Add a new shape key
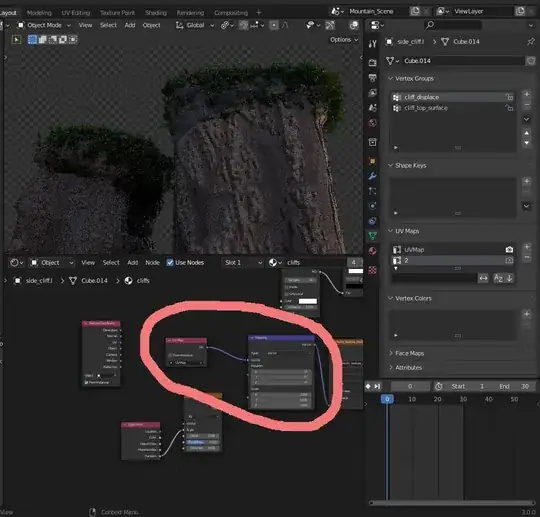Viewport: 540px width, 517px height. point(527,181)
